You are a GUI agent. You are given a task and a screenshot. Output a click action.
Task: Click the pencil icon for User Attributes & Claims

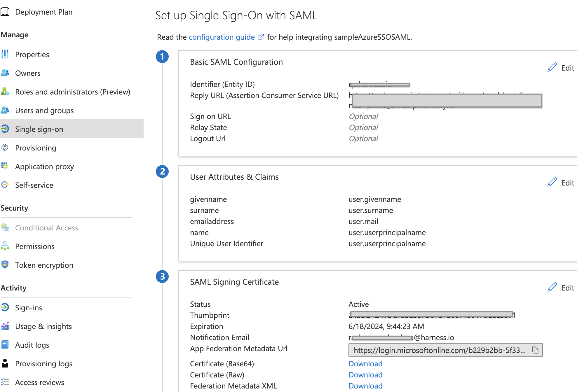552,182
